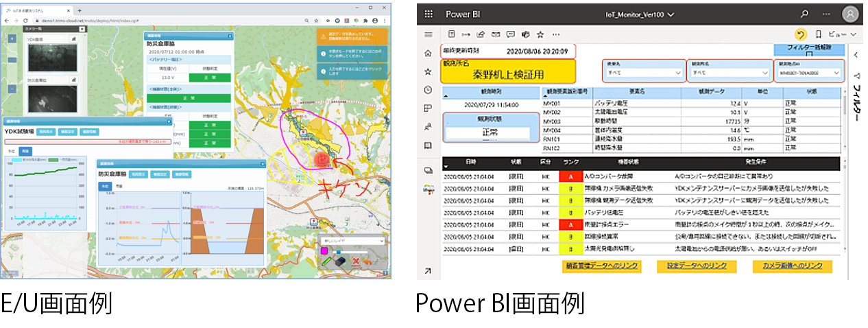This screenshot has height=328, width=868.
Task: Zoom in the map with plus button
Action: [x=12, y=39]
